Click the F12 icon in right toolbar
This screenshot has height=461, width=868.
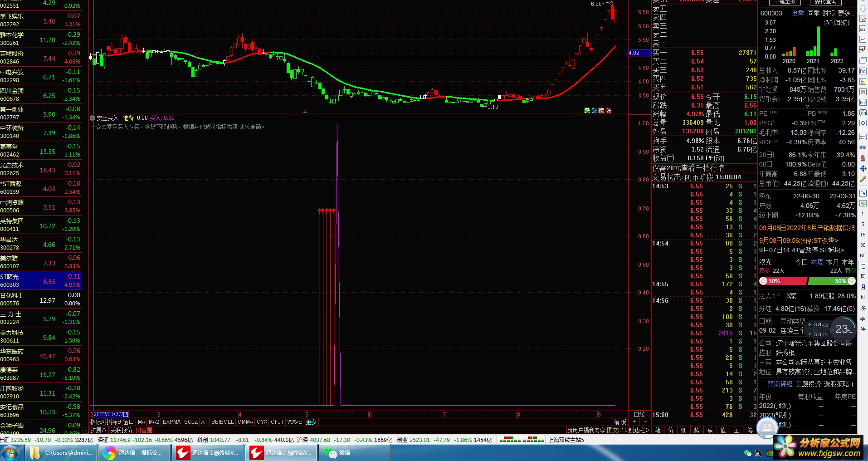click(863, 103)
